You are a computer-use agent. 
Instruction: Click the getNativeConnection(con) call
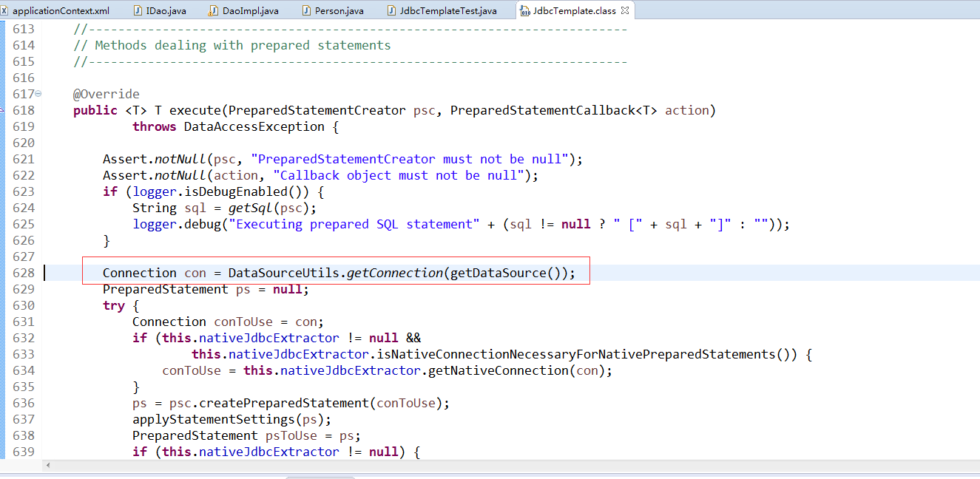[x=516, y=370]
